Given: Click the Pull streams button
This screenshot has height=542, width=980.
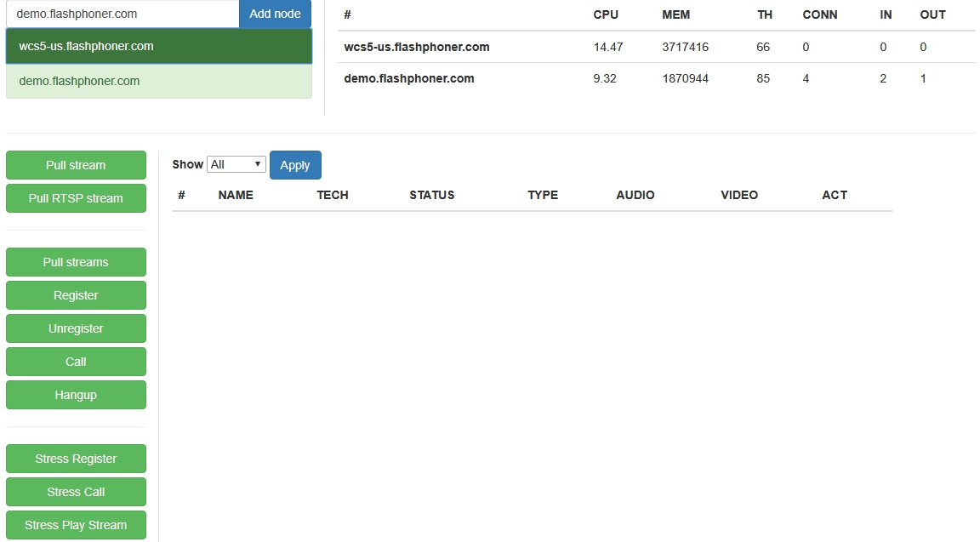Looking at the screenshot, I should pyautogui.click(x=76, y=262).
